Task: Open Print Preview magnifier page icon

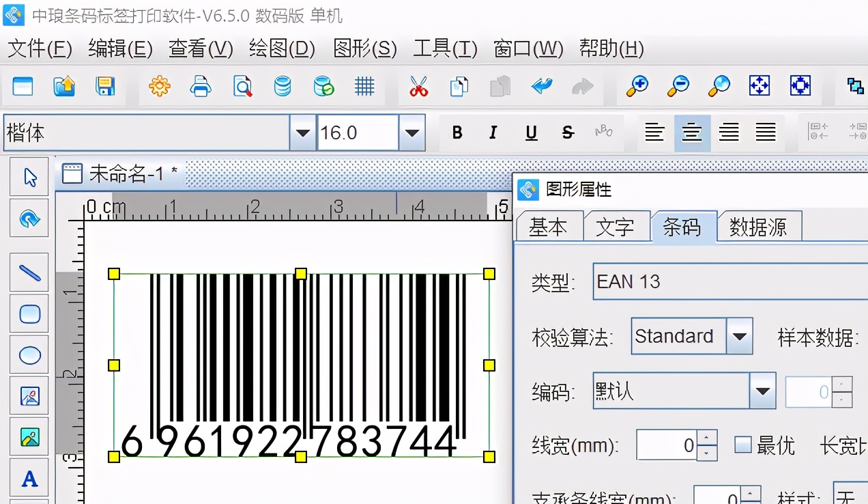Action: coord(242,86)
